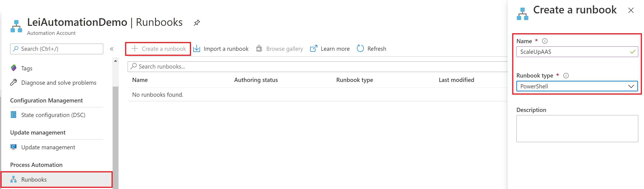
Task: Click the Browse gallery bag icon
Action: (x=259, y=48)
